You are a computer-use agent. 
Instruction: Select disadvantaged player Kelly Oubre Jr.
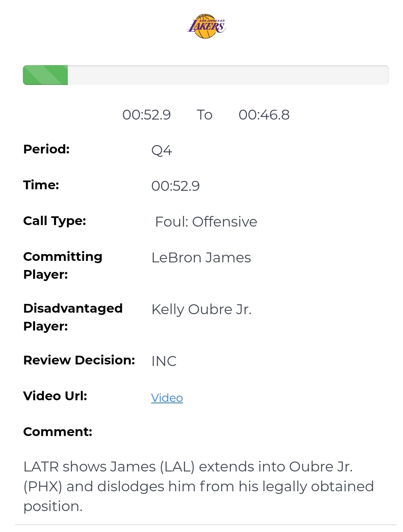click(x=201, y=309)
